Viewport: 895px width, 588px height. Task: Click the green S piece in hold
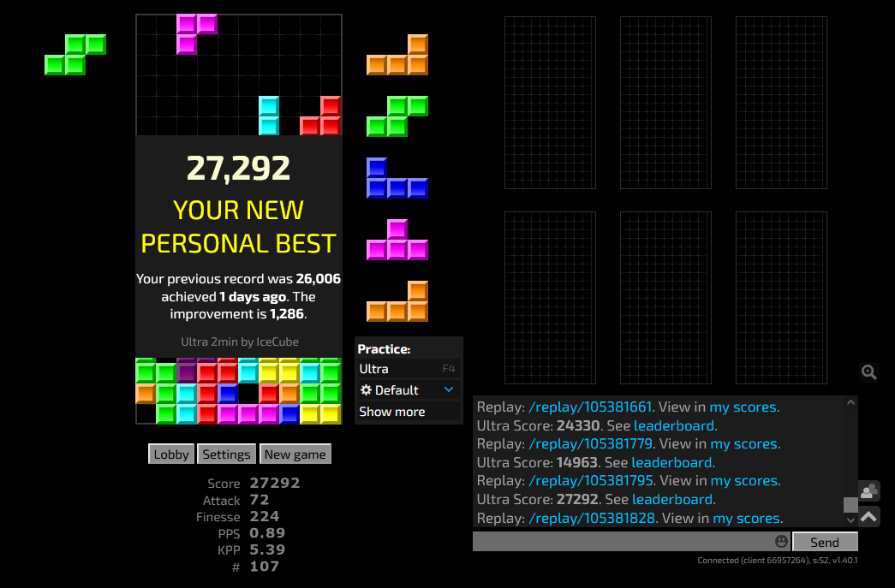[75, 55]
